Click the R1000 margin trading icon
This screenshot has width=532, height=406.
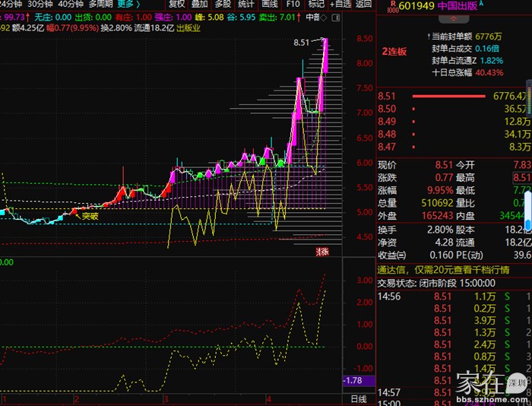pos(391,8)
